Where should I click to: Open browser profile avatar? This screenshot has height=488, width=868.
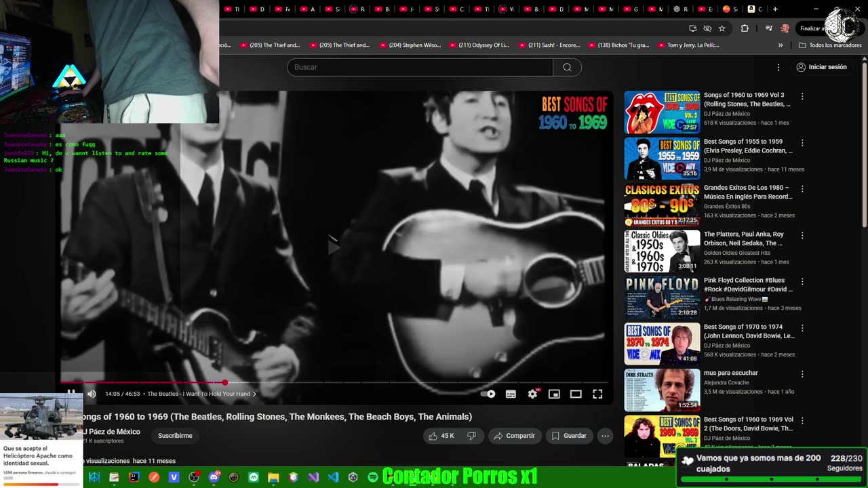[785, 28]
